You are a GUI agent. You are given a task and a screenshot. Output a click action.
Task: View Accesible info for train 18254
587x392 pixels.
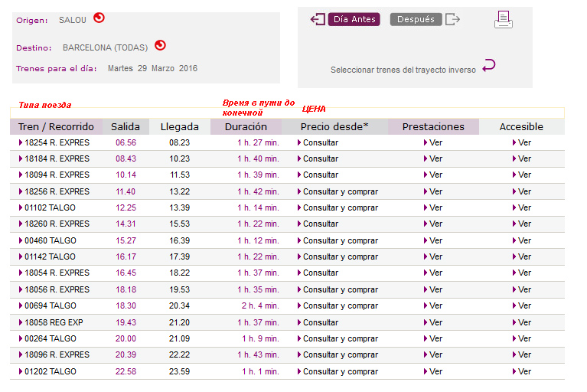coord(522,142)
